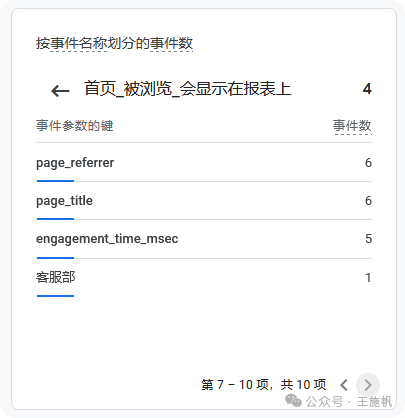Select the engagement_time_msec row
This screenshot has width=405, height=418.
[204, 239]
